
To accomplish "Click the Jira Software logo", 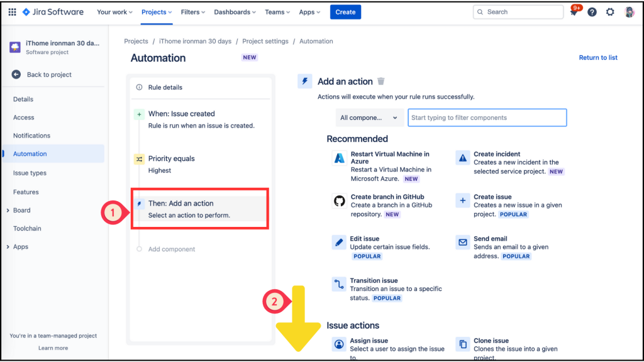I will (x=53, y=12).
